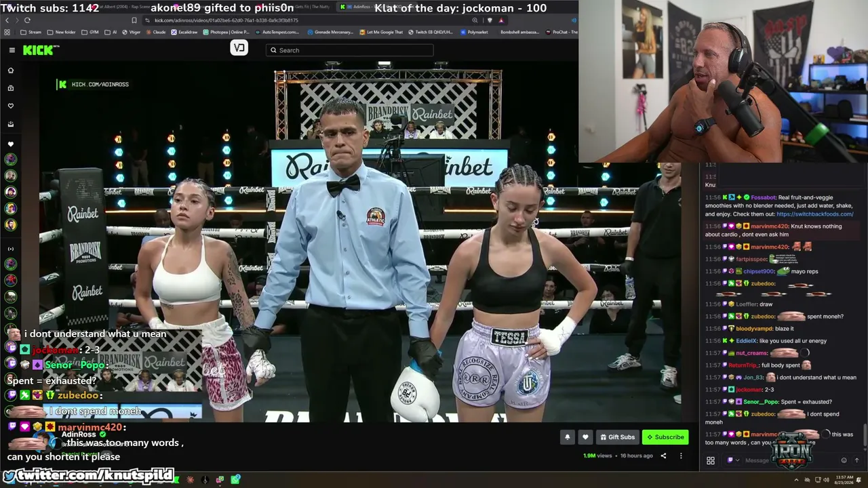Open Following heart outline in the sidebar
The width and height of the screenshot is (868, 488).
[11, 106]
